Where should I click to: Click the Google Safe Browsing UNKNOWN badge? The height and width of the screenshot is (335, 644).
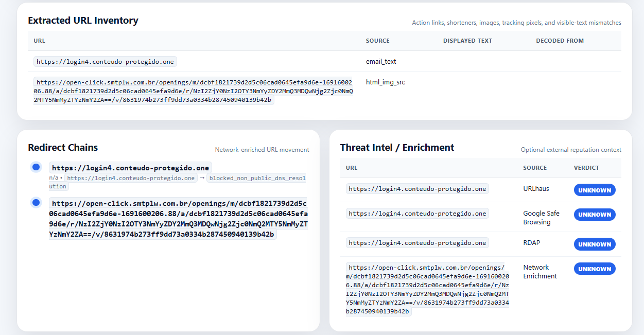pos(595,214)
